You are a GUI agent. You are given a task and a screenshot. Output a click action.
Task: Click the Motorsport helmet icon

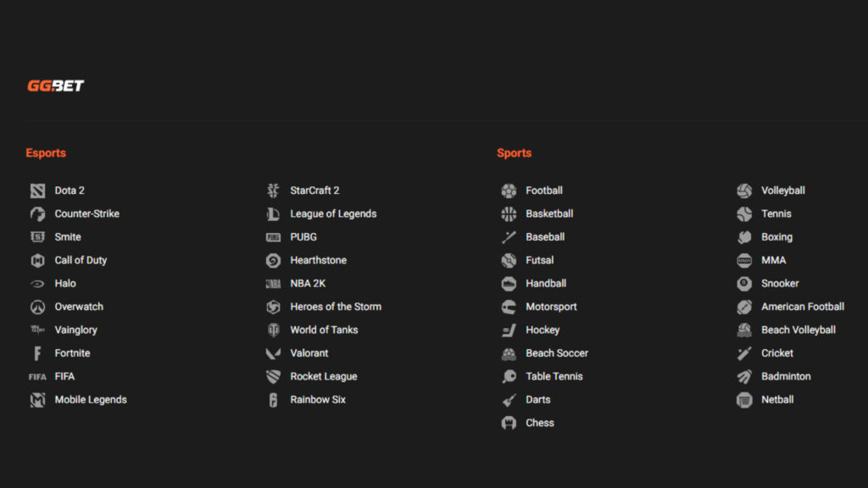click(x=509, y=307)
